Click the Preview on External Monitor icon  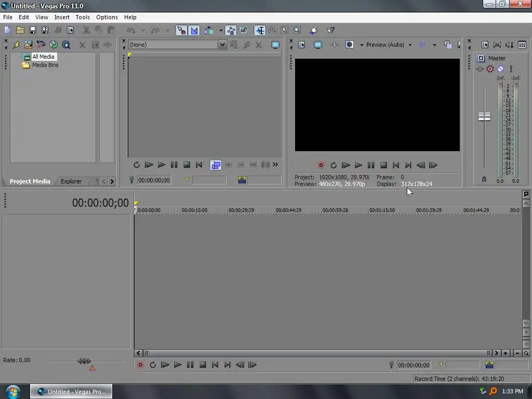coord(318,45)
